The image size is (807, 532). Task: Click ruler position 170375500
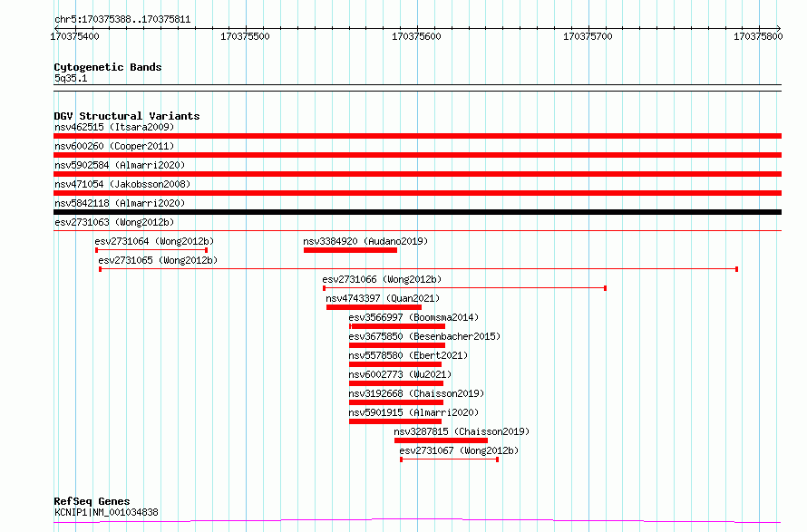(245, 36)
